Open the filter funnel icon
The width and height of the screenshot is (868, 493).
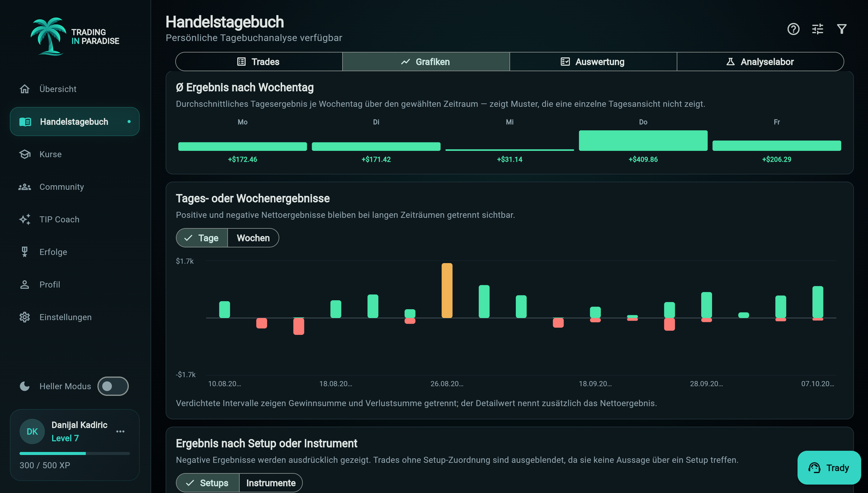pyautogui.click(x=842, y=29)
